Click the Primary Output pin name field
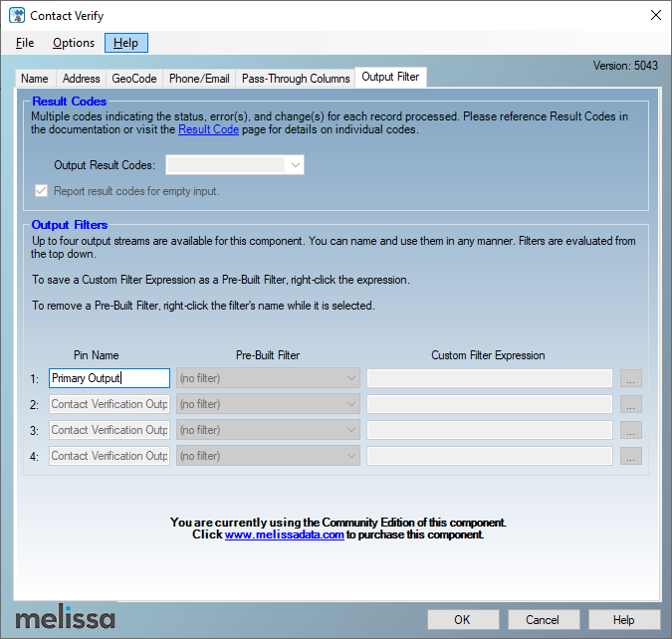 pyautogui.click(x=110, y=378)
